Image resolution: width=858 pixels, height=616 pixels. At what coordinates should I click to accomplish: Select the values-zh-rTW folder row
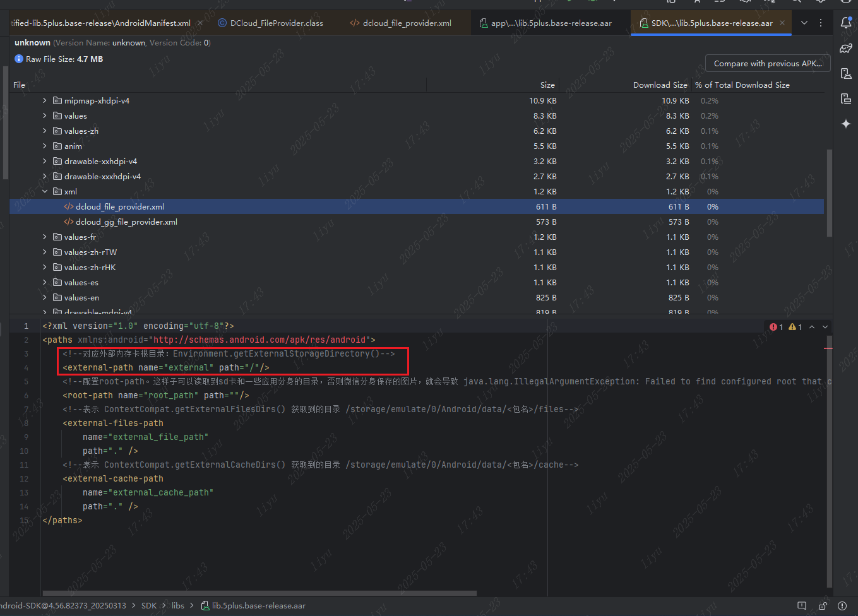tap(417, 252)
